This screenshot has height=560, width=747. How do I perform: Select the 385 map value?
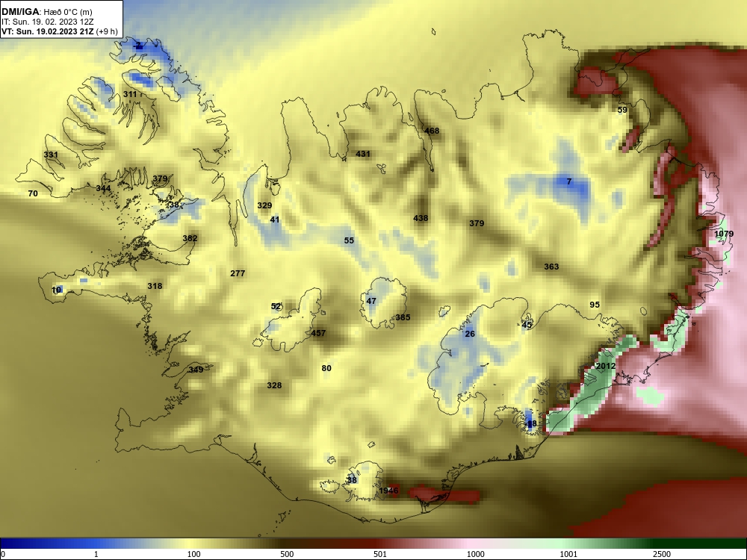point(403,317)
